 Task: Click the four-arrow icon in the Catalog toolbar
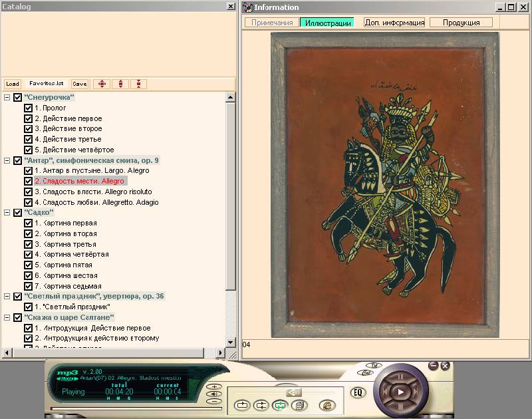point(102,84)
